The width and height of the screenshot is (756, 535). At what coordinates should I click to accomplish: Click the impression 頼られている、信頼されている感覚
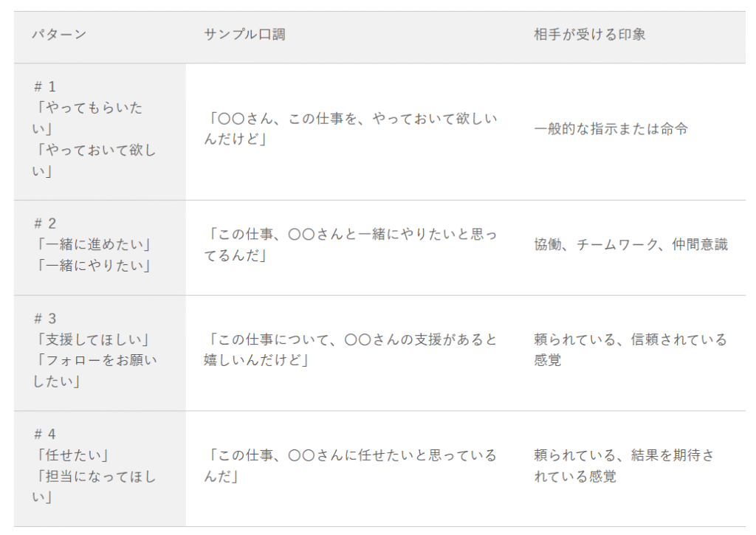[x=630, y=350]
